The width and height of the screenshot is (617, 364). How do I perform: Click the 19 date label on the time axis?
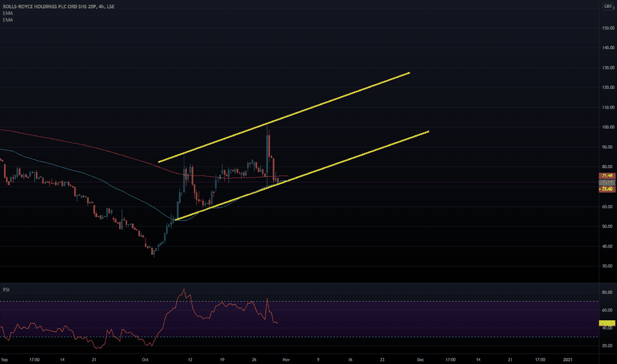(222, 359)
